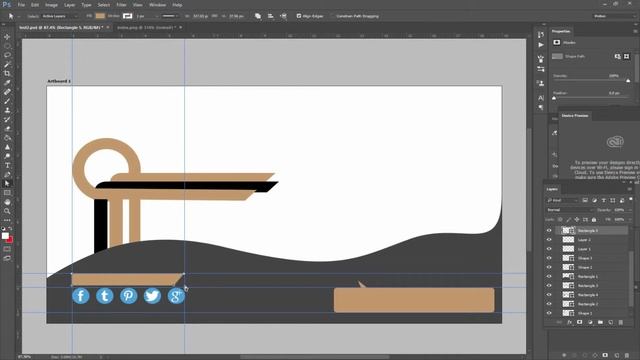
Task: Click the foreground color swatch
Action: pyautogui.click(x=5, y=236)
